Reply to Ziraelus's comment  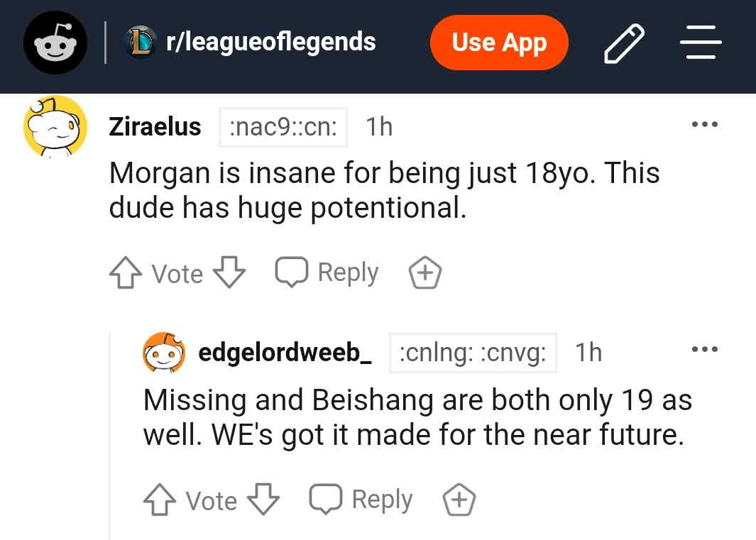click(x=327, y=272)
